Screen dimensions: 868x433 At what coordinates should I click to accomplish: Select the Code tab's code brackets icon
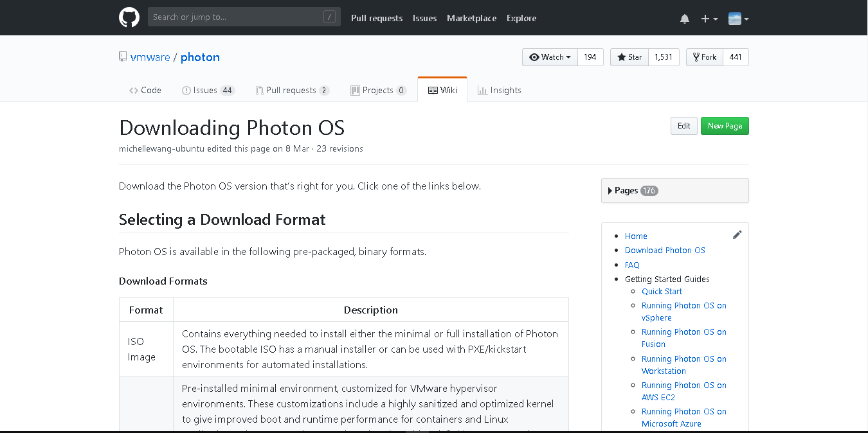point(132,90)
